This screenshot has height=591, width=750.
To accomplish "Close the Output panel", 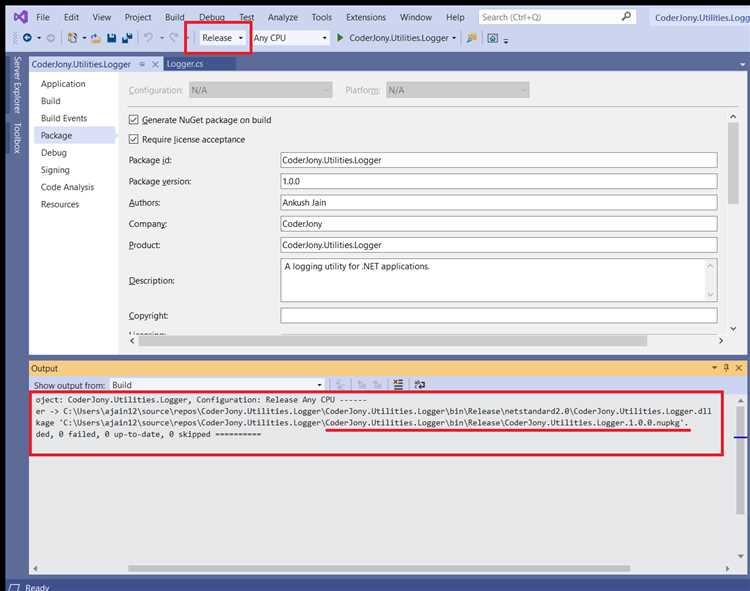I will (x=739, y=367).
